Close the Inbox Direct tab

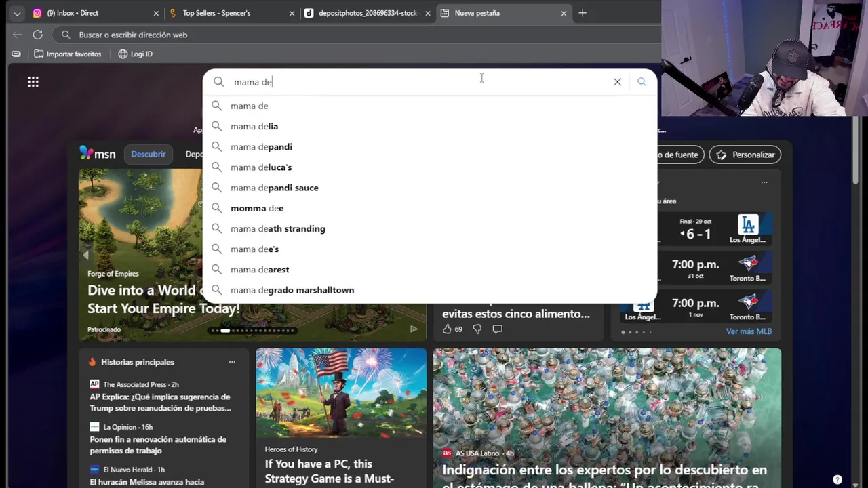coord(156,13)
